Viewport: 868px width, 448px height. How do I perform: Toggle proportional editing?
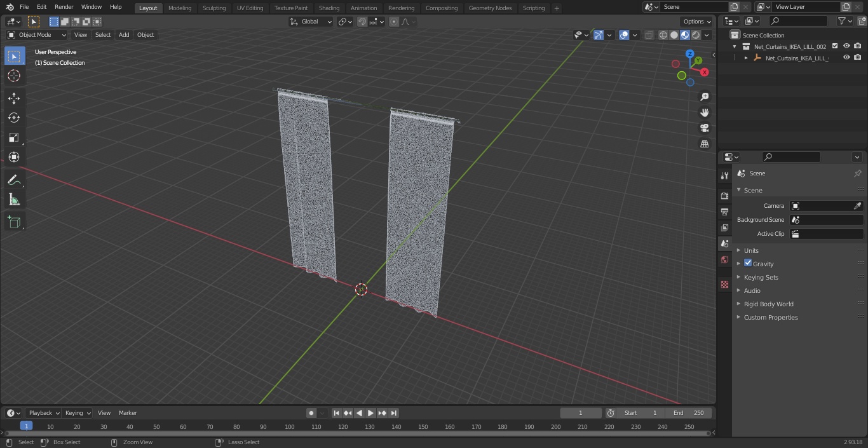(394, 22)
